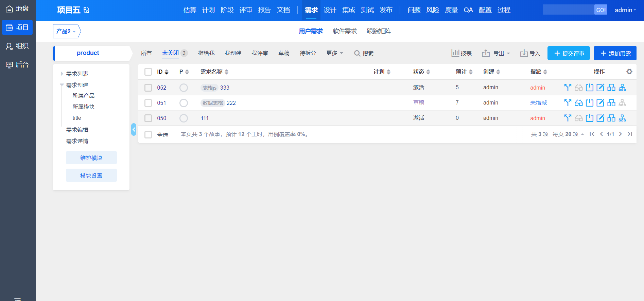
Task: Click priority circle of requirement 050
Action: click(184, 118)
